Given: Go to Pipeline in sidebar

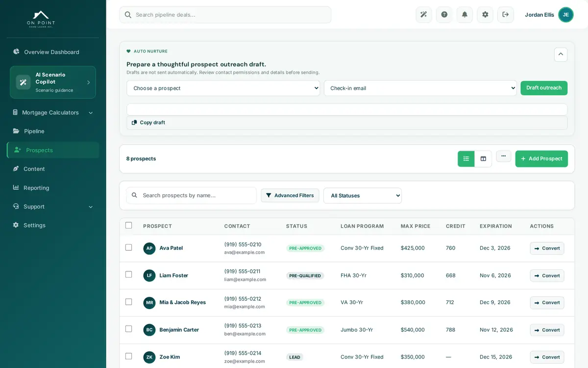Looking at the screenshot, I should pos(53,131).
